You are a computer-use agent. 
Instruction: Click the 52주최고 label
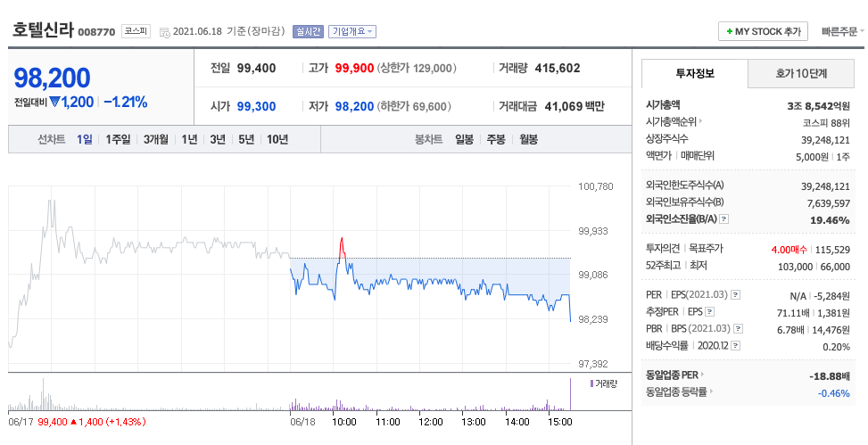(663, 266)
